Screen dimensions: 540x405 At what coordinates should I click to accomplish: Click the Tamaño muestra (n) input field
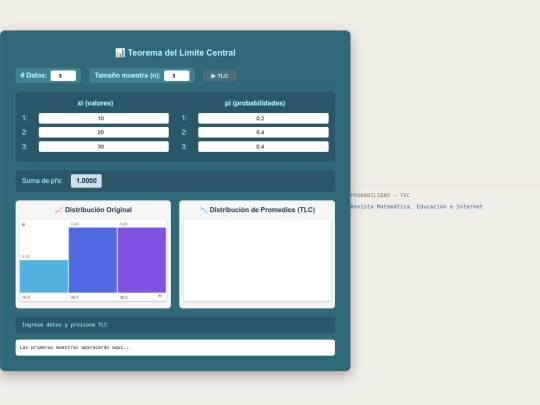tap(176, 76)
